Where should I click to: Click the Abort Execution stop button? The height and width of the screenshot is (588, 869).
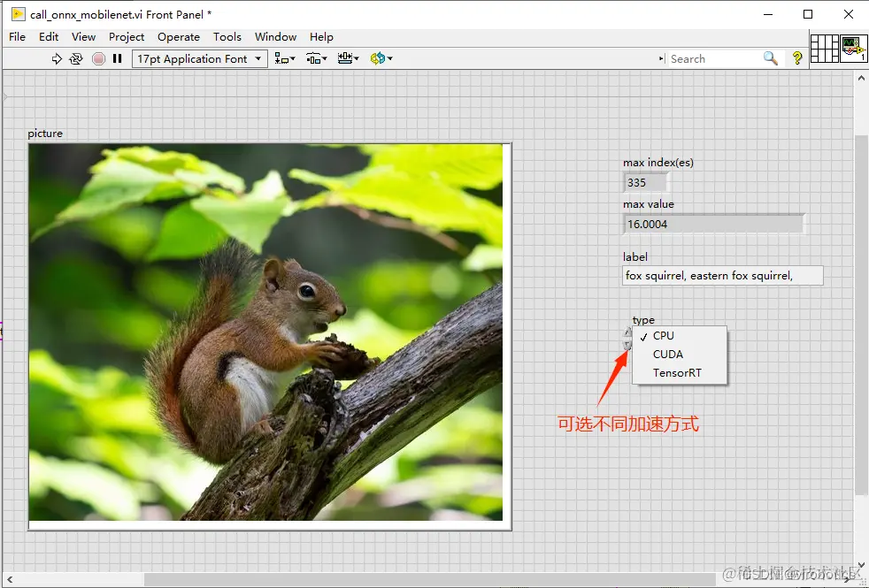pos(98,58)
